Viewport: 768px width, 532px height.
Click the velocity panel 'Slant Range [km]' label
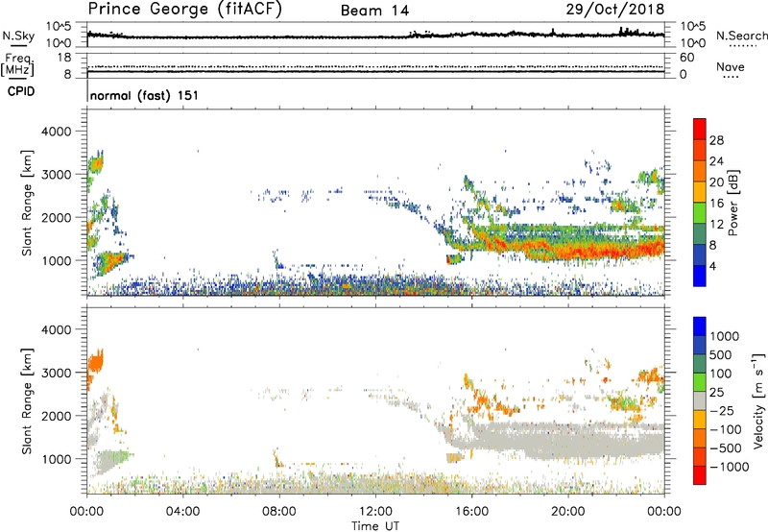[x=27, y=401]
